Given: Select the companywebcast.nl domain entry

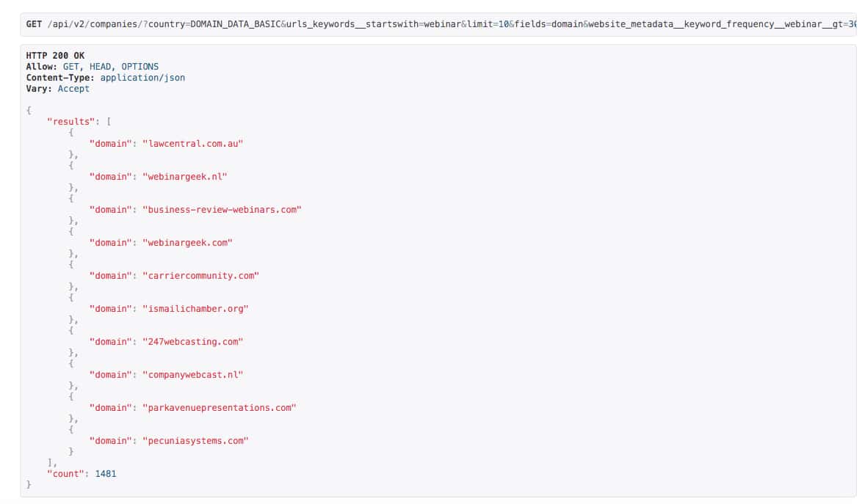Looking at the screenshot, I should pos(192,374).
